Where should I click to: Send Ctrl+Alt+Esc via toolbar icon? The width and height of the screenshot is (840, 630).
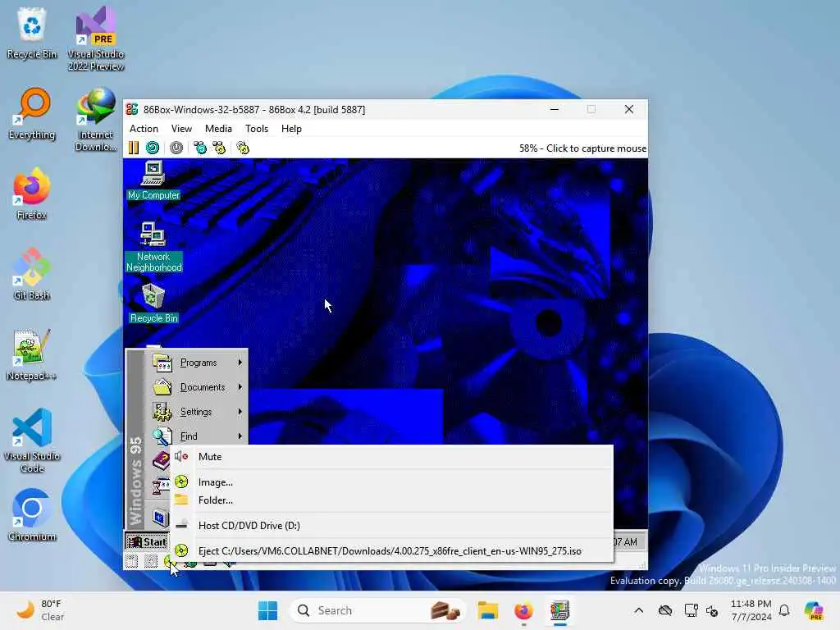[x=219, y=148]
